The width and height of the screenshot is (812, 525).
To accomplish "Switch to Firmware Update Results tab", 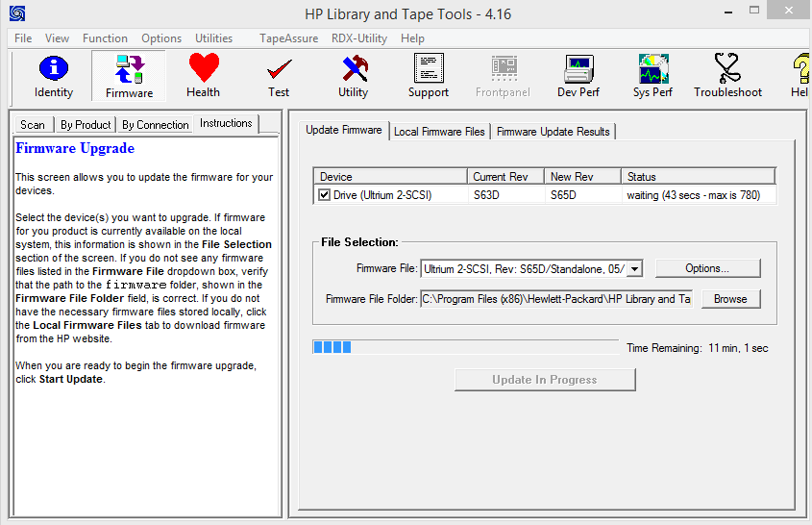I will coord(554,132).
